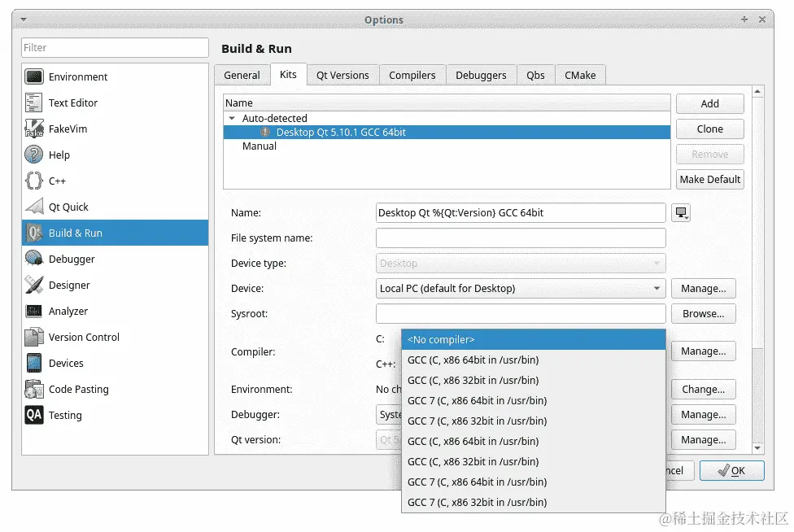This screenshot has width=794, height=532.
Task: Click Manage button next to Qt version
Action: pos(704,440)
